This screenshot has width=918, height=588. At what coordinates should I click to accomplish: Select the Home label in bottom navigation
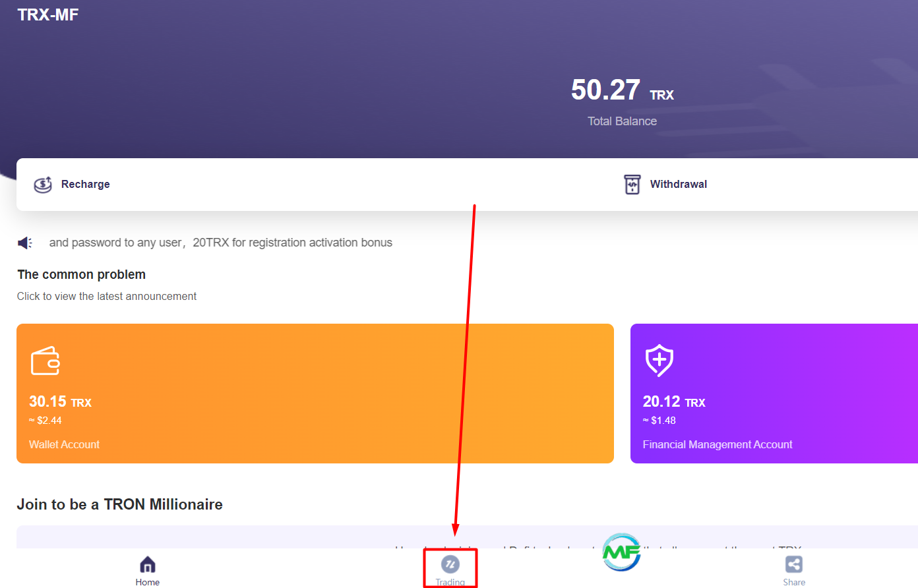[148, 582]
